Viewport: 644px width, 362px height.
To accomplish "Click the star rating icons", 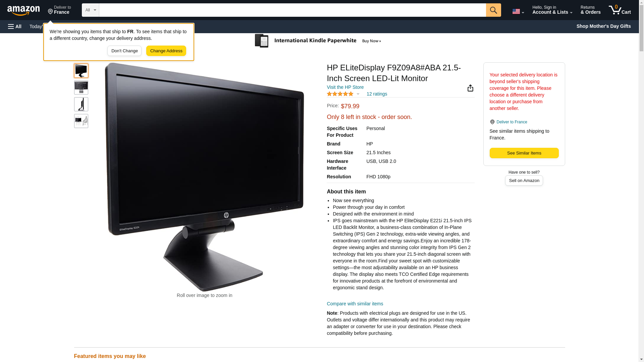I will click(340, 94).
